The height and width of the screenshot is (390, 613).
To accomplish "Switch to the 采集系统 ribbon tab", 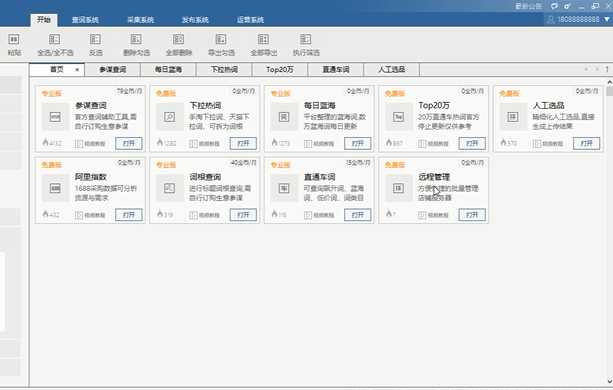I will pos(140,20).
